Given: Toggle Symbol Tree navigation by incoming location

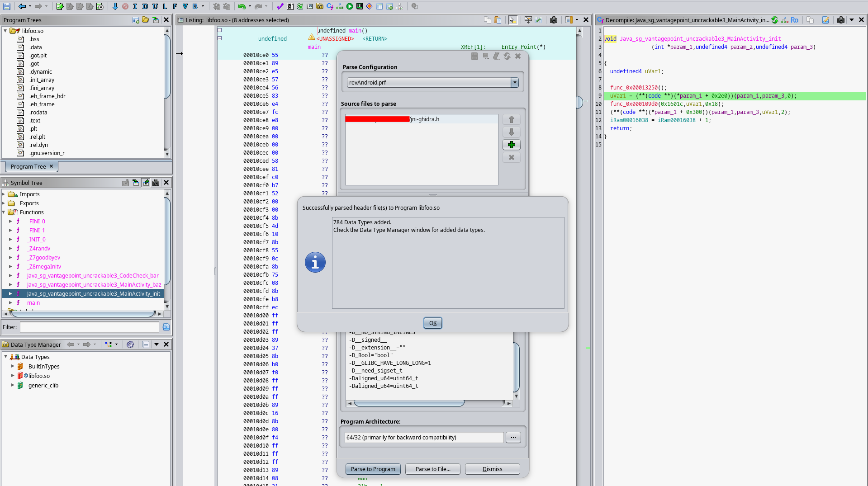Looking at the screenshot, I should pyautogui.click(x=135, y=183).
